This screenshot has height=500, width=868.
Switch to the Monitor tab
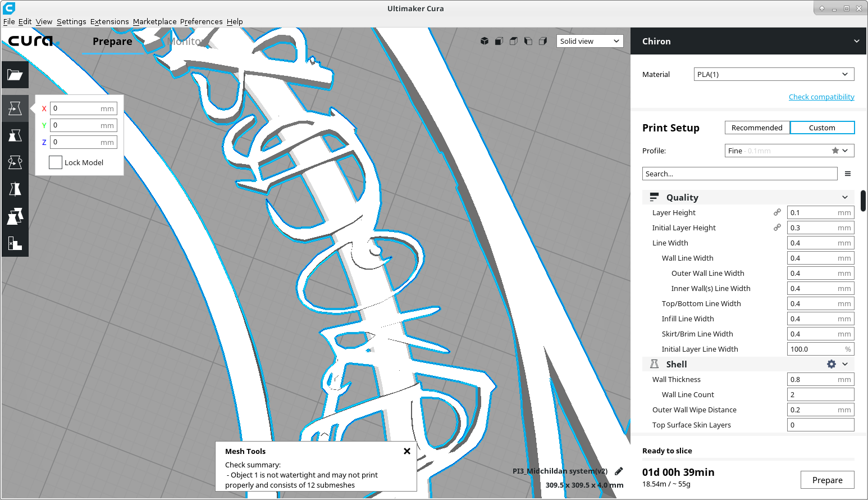pos(185,41)
